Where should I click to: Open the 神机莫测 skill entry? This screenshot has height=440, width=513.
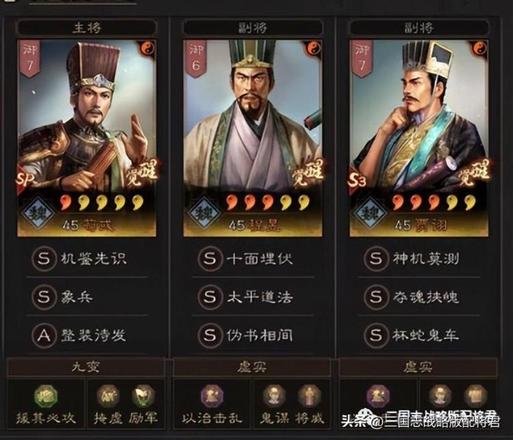(x=419, y=258)
